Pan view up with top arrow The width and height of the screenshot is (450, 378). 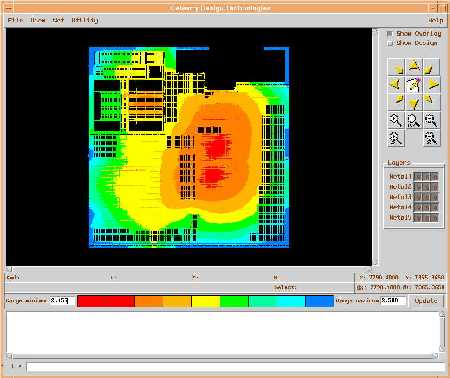(414, 66)
